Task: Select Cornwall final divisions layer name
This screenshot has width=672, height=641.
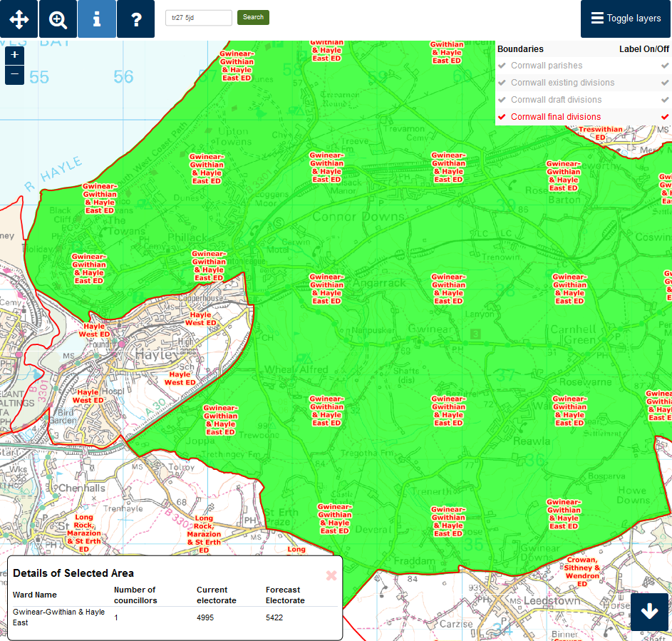Action: click(x=555, y=117)
